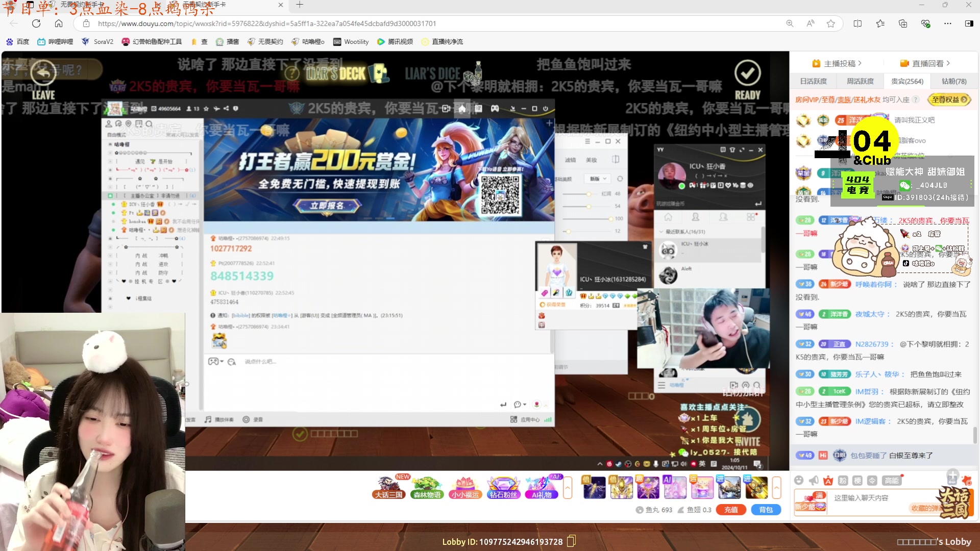Image resolution: width=980 pixels, height=551 pixels.
Task: Click 包包要睡了 username in bottom notice
Action: pos(868,456)
